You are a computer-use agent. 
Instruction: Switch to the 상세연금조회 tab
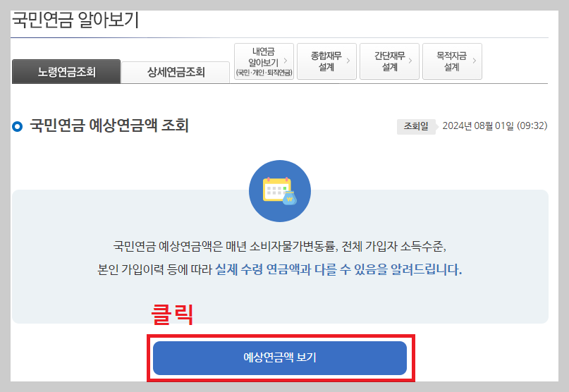(176, 72)
